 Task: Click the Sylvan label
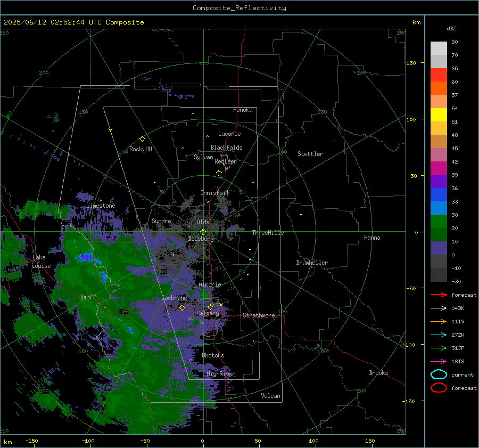pyautogui.click(x=203, y=157)
